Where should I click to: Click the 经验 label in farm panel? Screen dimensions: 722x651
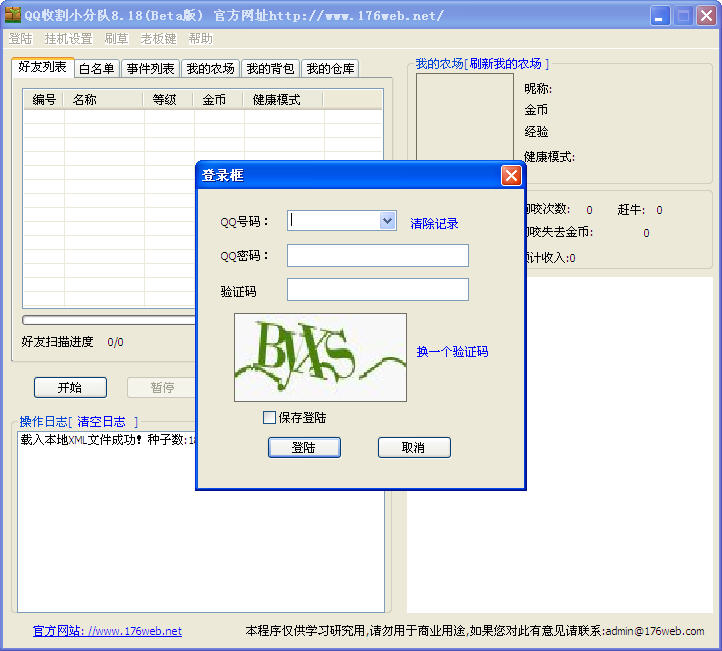click(536, 132)
